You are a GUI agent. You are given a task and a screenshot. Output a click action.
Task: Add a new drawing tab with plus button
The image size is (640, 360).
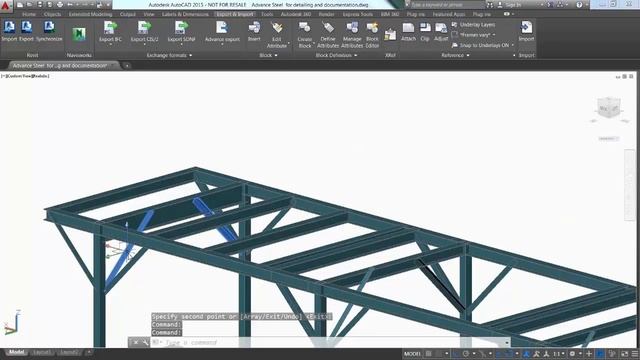tap(127, 65)
